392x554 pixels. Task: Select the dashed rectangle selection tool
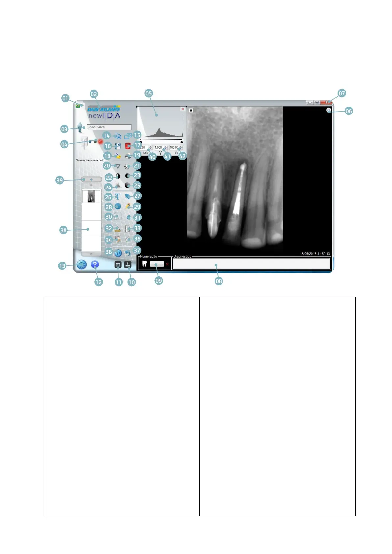(118, 216)
